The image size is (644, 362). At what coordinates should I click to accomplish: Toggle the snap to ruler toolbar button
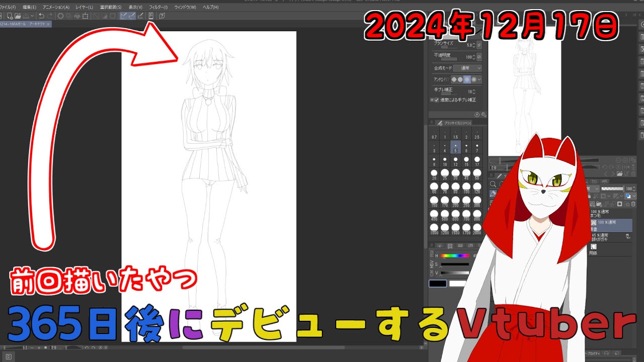click(x=123, y=16)
